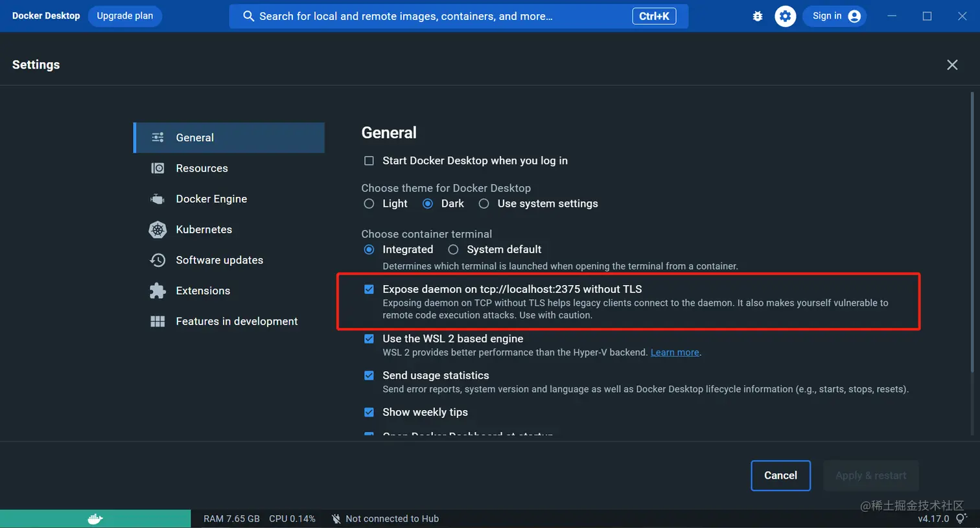Focus the search images and containers field
Viewport: 980px width, 528px height.
click(x=458, y=16)
